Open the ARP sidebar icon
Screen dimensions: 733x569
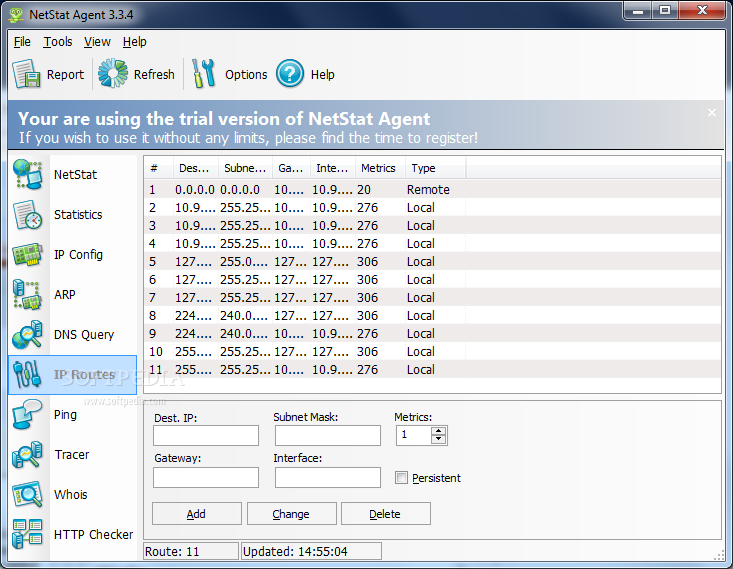28,295
